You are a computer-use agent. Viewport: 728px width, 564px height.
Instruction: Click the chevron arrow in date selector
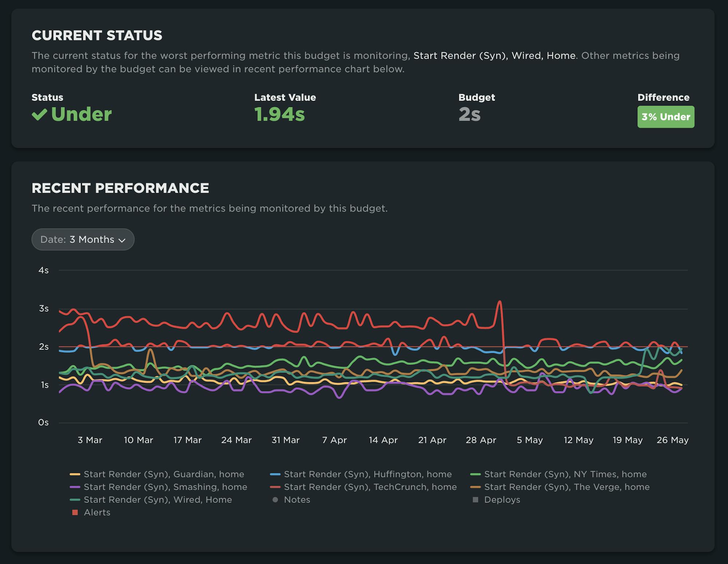pos(122,240)
